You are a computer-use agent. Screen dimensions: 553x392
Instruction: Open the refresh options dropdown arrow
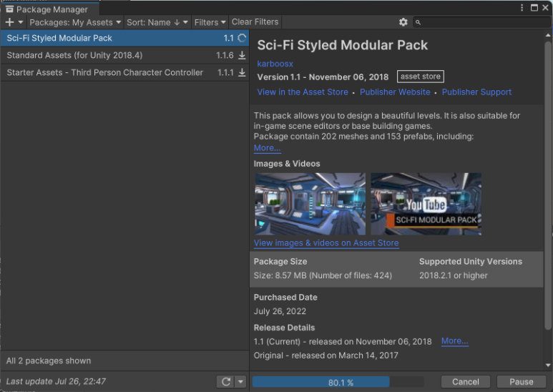[x=240, y=381]
